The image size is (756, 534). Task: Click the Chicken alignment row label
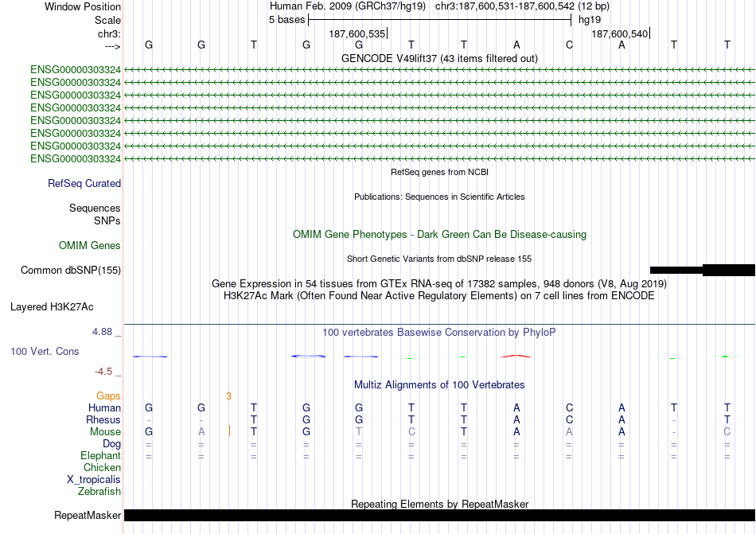point(102,467)
